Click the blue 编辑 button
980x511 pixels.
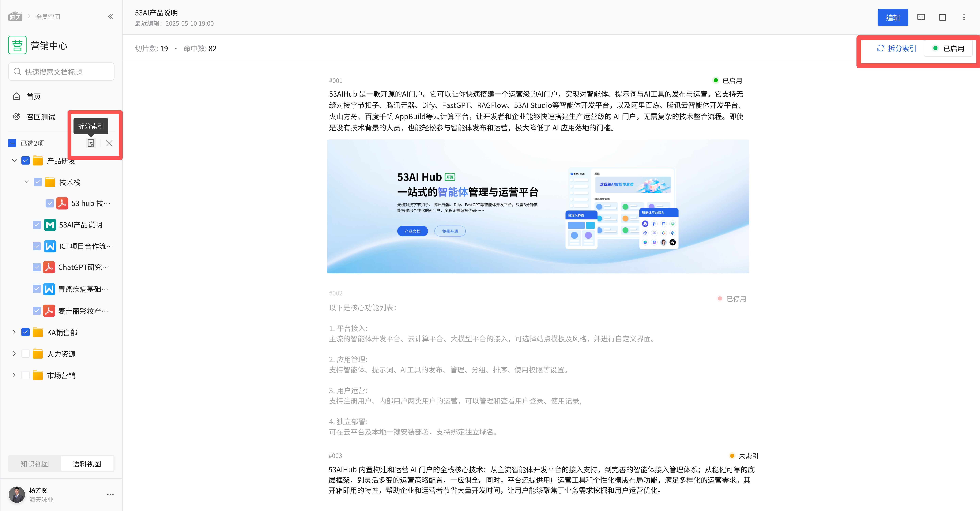[893, 18]
